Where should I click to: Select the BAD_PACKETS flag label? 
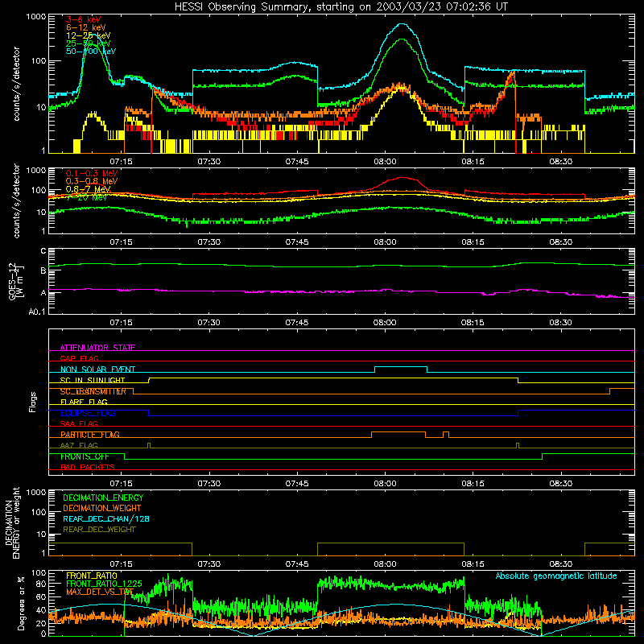click(x=88, y=467)
